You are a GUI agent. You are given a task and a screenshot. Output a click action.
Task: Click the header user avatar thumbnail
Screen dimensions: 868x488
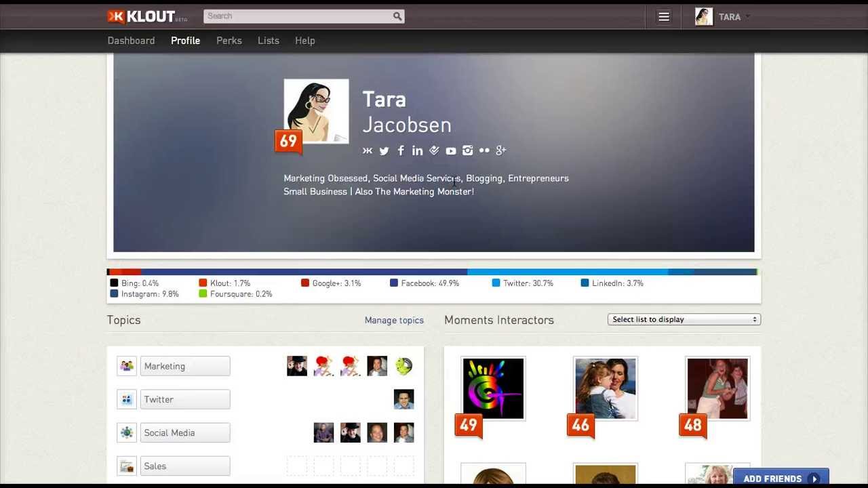point(704,17)
